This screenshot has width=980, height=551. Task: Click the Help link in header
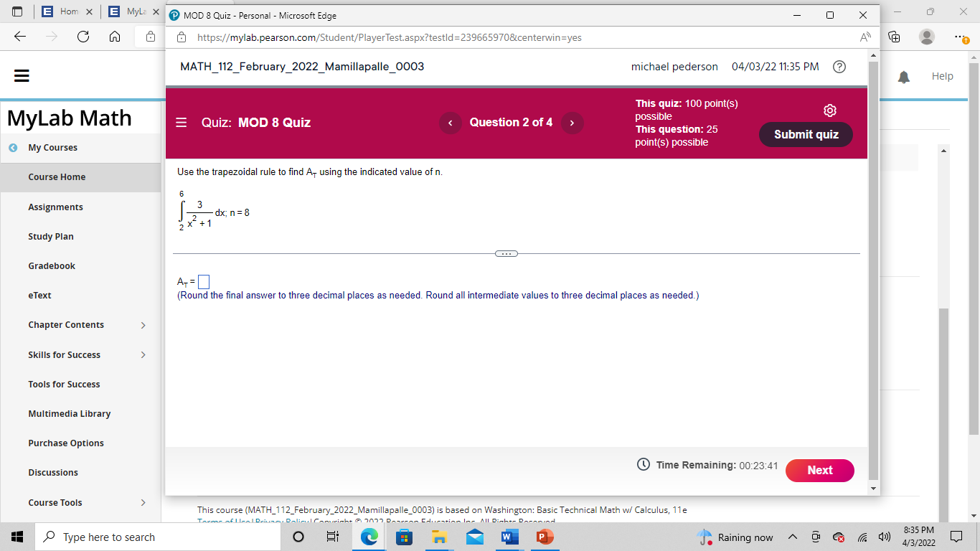point(942,76)
